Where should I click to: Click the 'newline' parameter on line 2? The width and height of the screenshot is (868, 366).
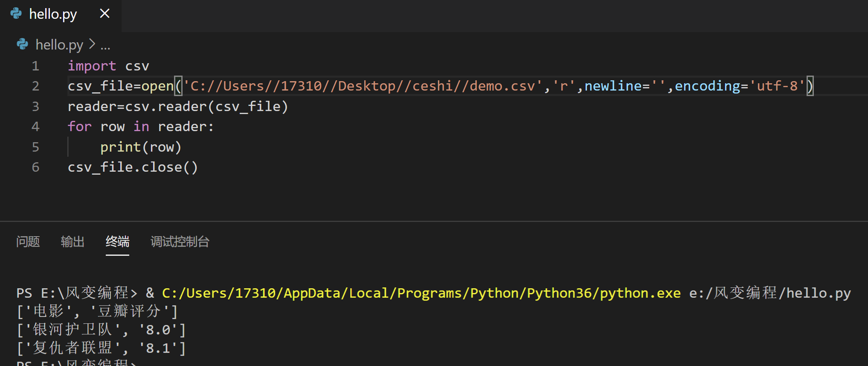click(x=613, y=86)
